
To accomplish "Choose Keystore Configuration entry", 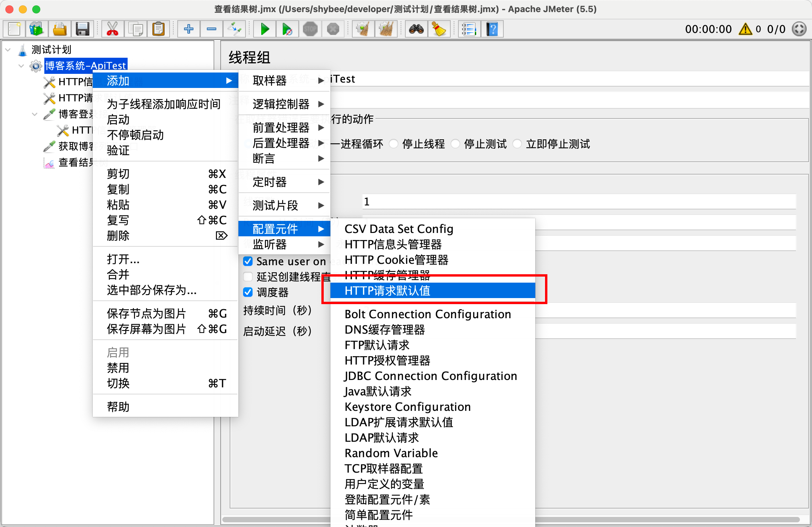I will click(433, 407).
